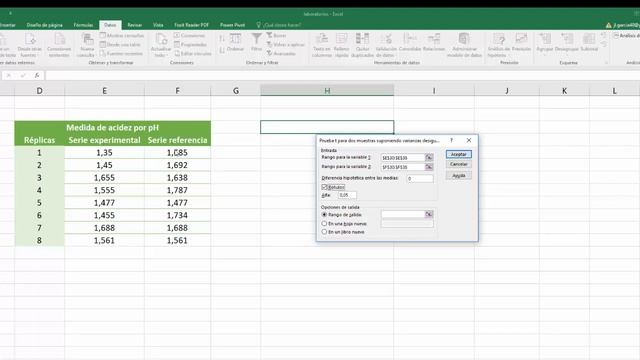This screenshot has height=360, width=640.
Task: Click Desde una tabla option
Action: pos(120,44)
